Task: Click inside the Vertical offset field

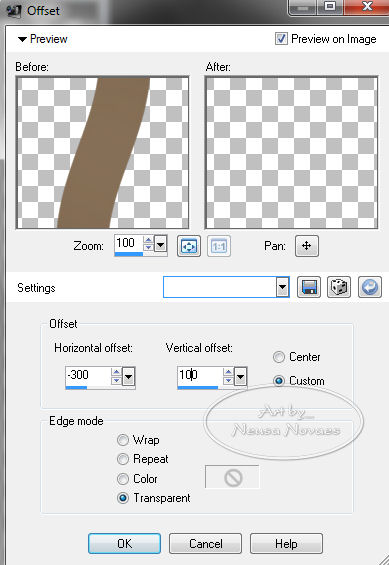Action: pyautogui.click(x=200, y=376)
